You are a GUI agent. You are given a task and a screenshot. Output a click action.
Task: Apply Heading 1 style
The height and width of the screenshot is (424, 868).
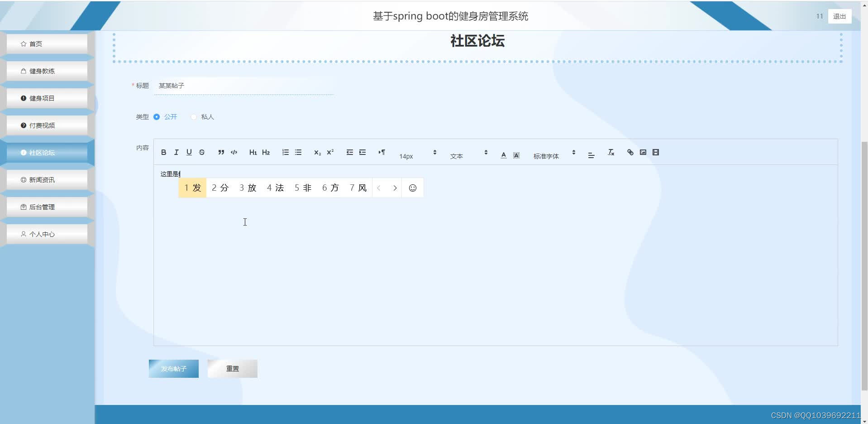click(253, 152)
